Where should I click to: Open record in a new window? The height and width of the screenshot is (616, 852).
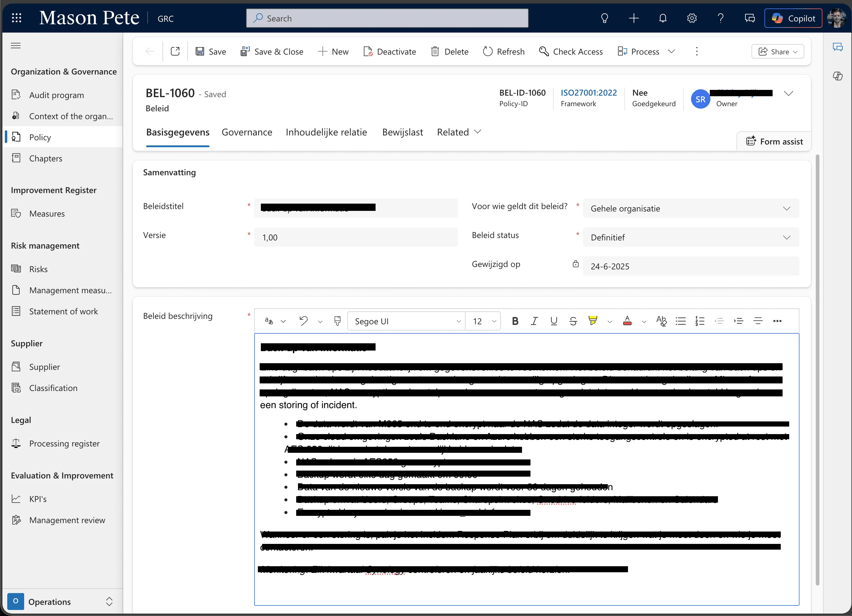coord(175,51)
